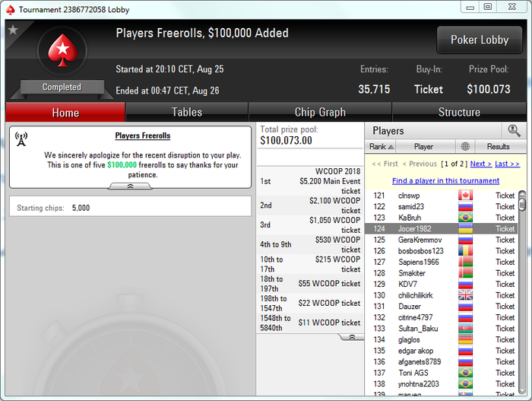Open the Chip Graph tab
The width and height of the screenshot is (532, 401).
[320, 112]
